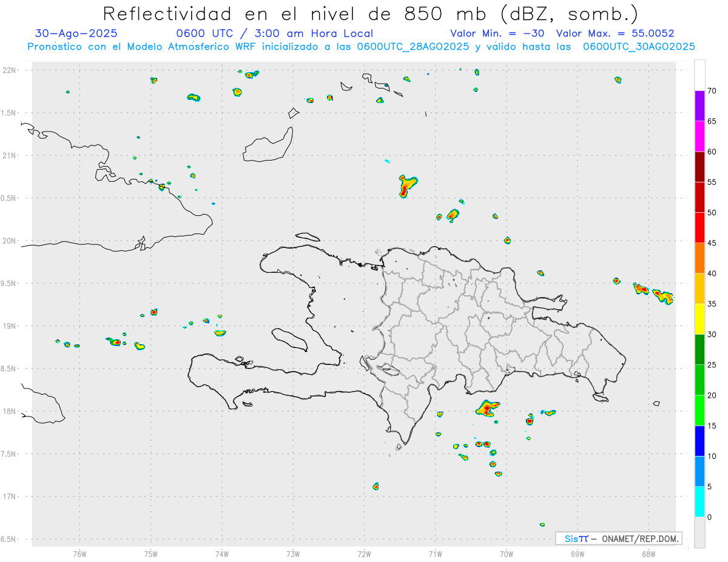
Task: Click the time '0600 UTC / 3:00 am Hora Local'
Action: 274,33
